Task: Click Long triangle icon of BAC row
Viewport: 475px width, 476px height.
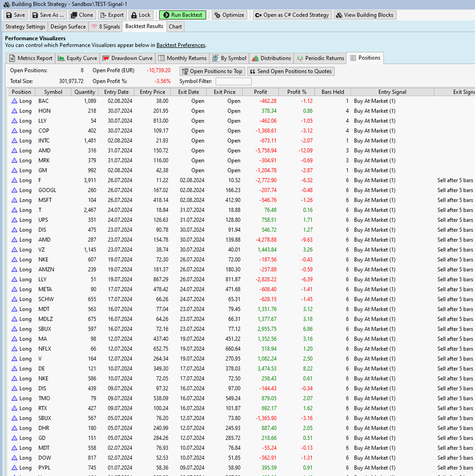Action: pos(14,101)
